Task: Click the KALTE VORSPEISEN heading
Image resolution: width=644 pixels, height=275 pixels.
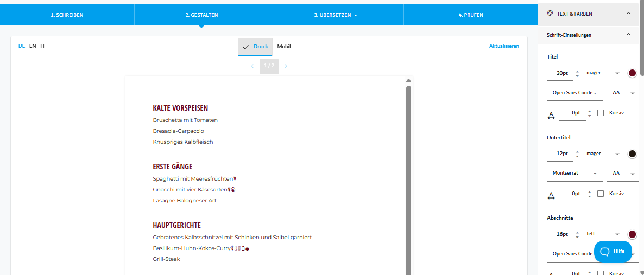Action: (x=180, y=108)
